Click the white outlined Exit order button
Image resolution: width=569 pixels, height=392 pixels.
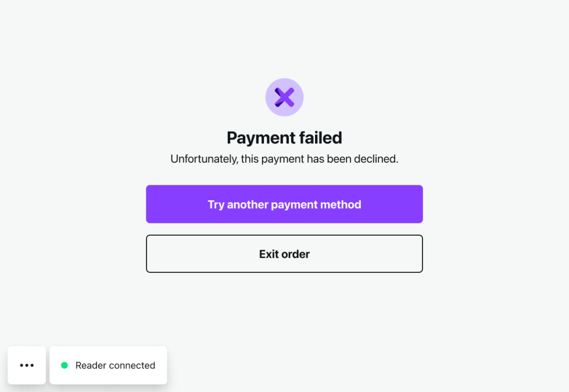pos(284,254)
